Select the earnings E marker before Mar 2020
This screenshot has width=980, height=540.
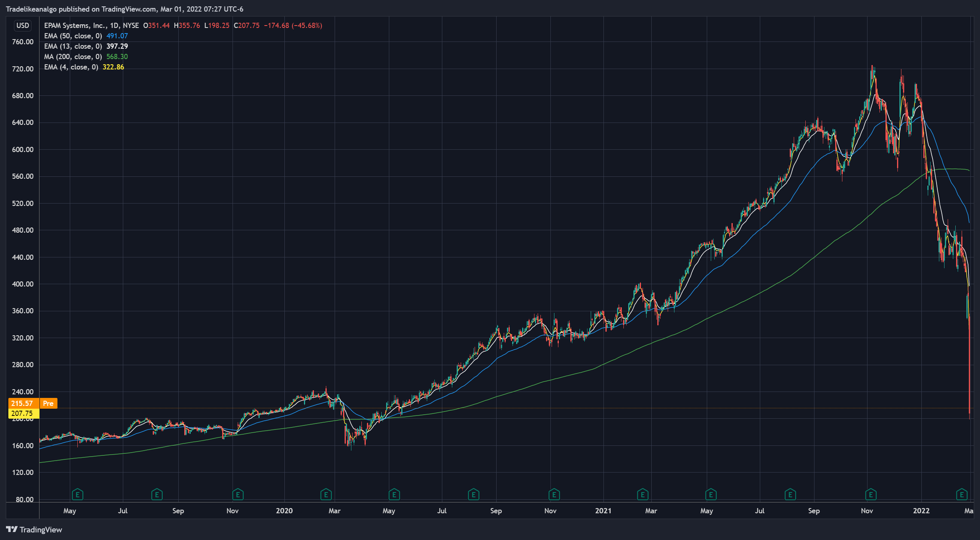[326, 495]
